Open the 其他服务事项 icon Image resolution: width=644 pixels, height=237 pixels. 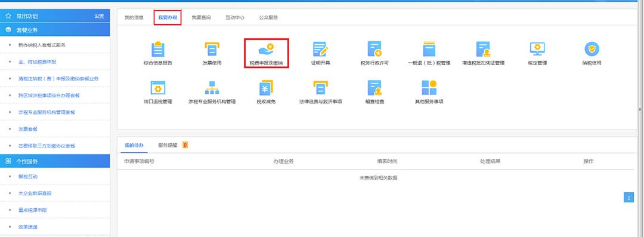(429, 88)
